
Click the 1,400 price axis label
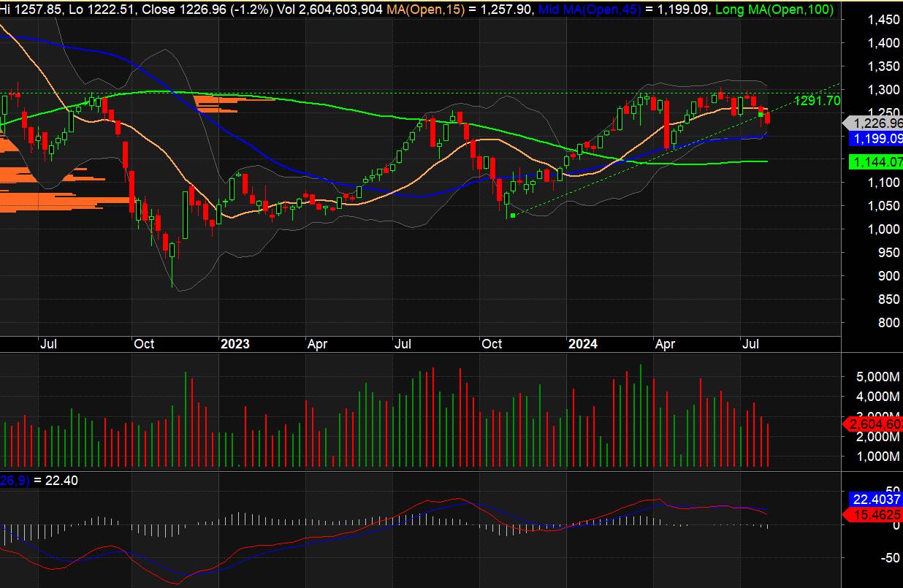[x=885, y=43]
